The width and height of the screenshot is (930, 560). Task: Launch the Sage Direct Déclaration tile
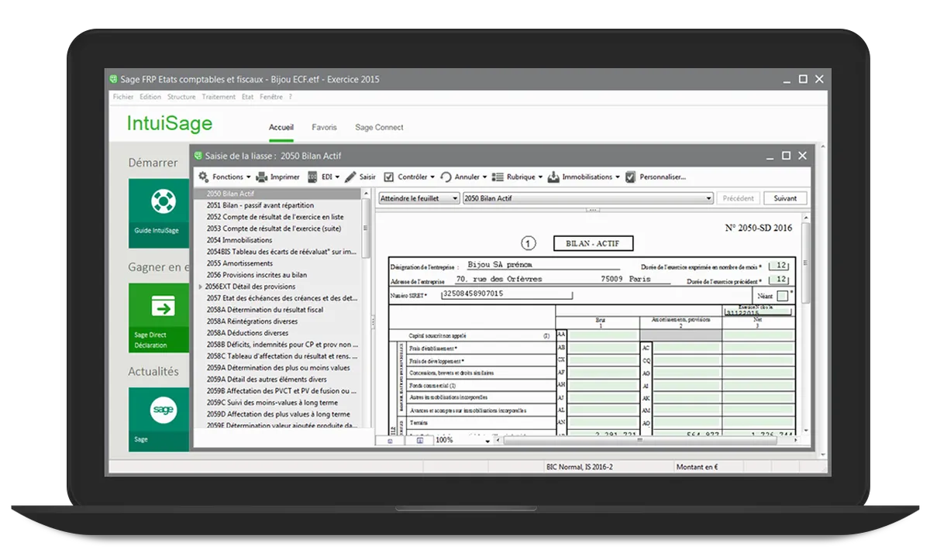tap(159, 317)
